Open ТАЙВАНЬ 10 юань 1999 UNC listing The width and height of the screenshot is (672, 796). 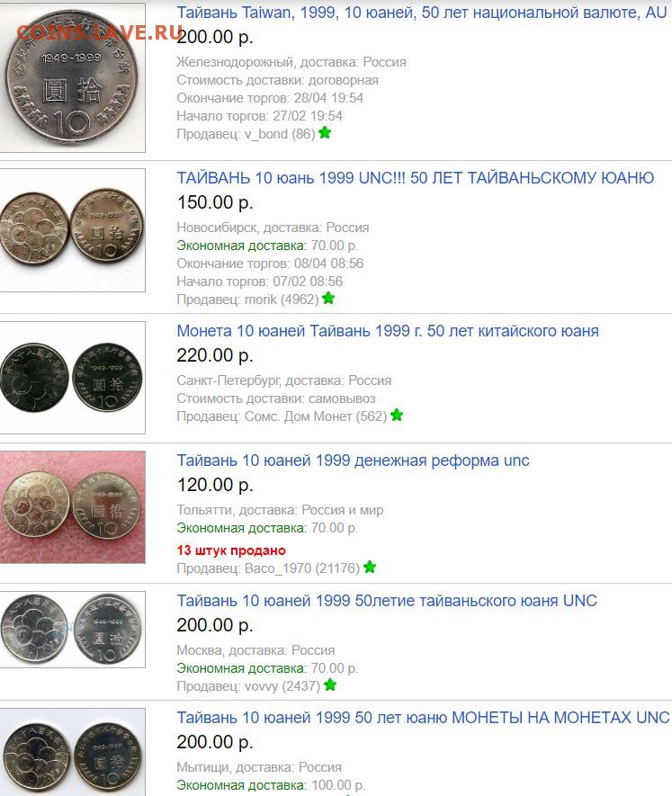(415, 178)
